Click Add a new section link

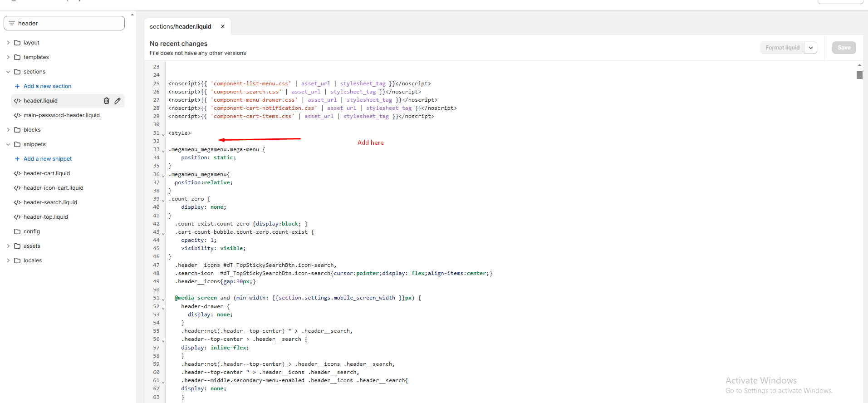click(47, 86)
